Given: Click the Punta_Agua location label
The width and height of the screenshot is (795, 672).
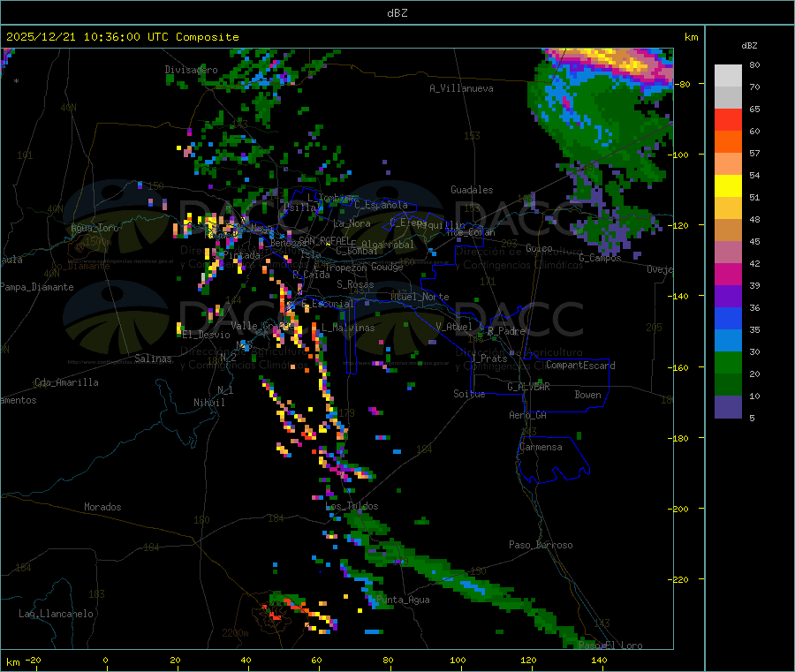Looking at the screenshot, I should click(x=403, y=600).
